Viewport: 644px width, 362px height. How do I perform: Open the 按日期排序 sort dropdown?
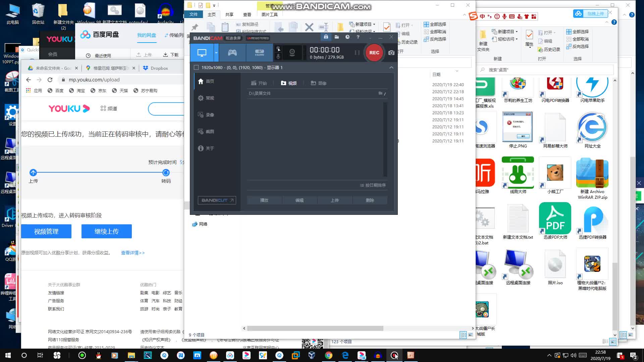[373, 185]
